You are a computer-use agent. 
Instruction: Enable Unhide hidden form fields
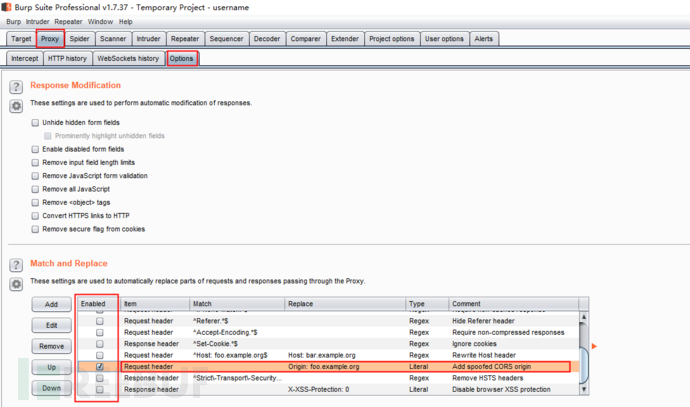tap(36, 122)
